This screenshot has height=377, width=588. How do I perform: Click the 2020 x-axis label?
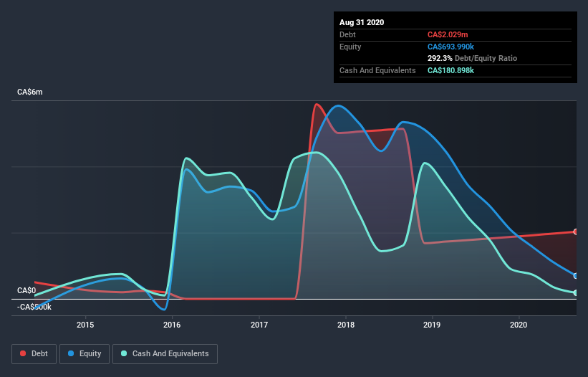[x=519, y=325]
